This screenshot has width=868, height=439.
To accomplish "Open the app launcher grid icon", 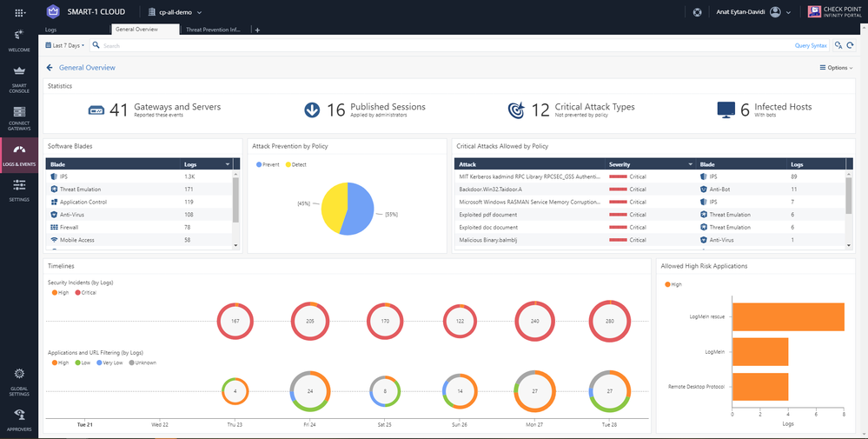I will pos(19,12).
